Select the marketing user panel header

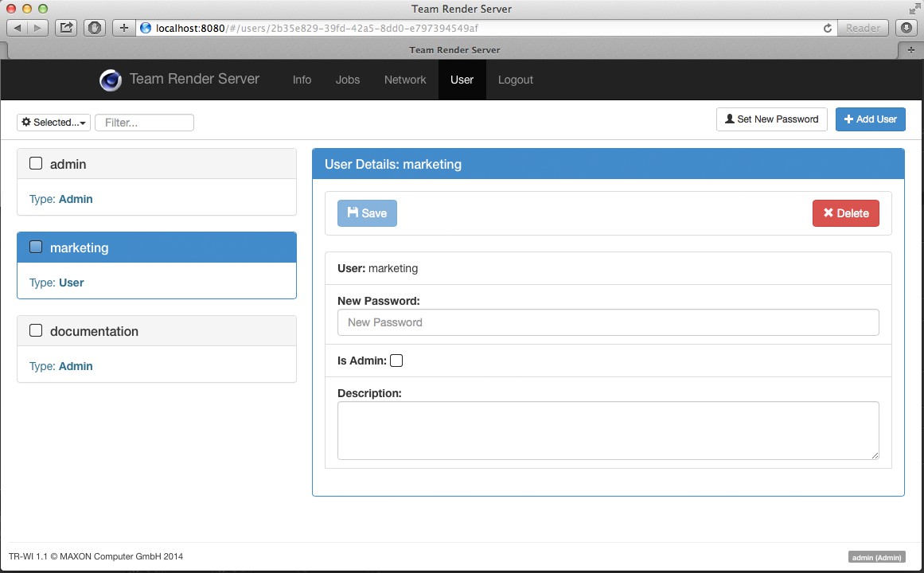[x=157, y=248]
